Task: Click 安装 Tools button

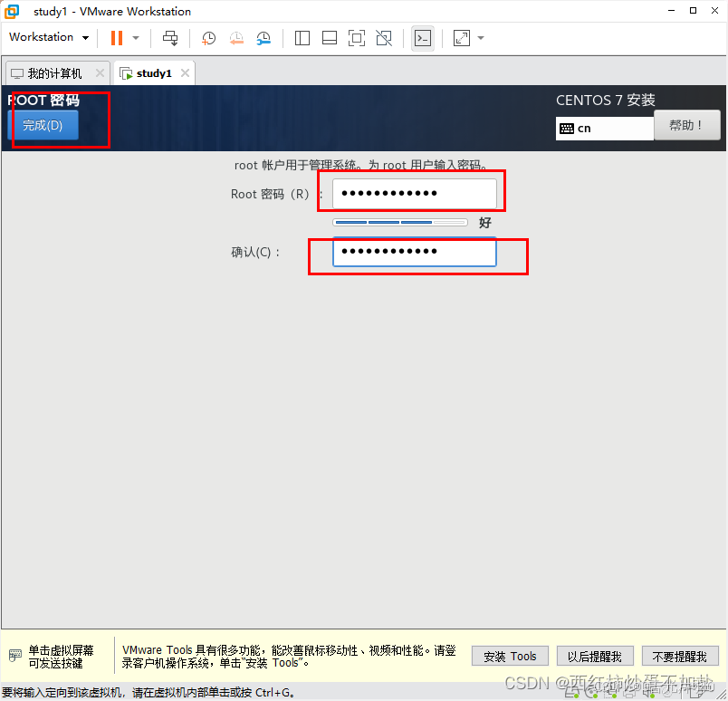Action: click(x=510, y=656)
